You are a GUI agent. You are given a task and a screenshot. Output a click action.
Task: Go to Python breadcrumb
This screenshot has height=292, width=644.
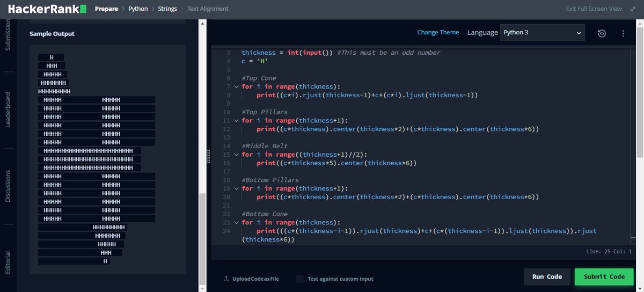(x=138, y=9)
